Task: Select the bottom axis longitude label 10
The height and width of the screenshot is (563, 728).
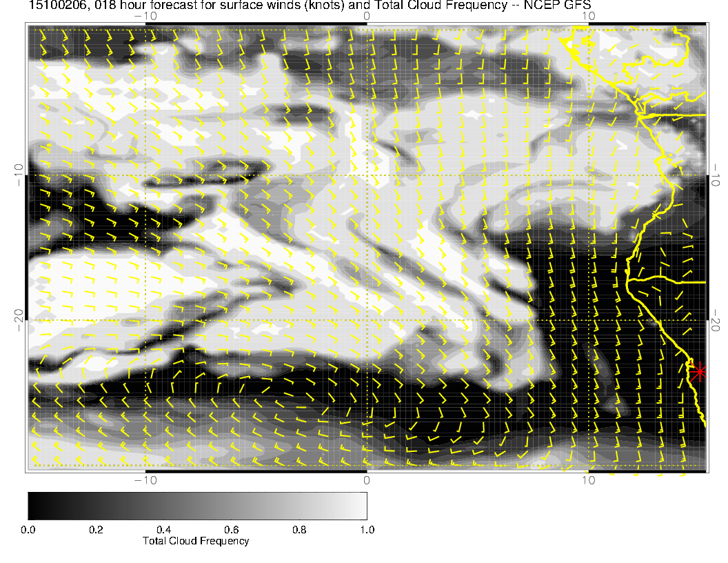Action: tap(587, 480)
